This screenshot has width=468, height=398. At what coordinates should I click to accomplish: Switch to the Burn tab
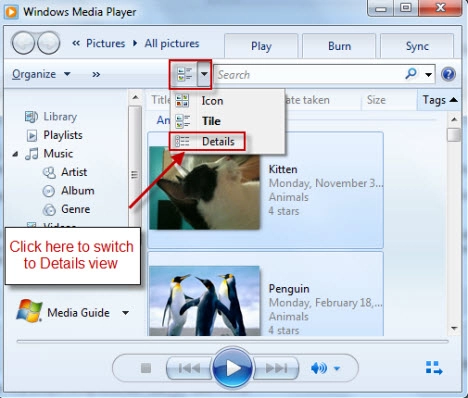339,46
